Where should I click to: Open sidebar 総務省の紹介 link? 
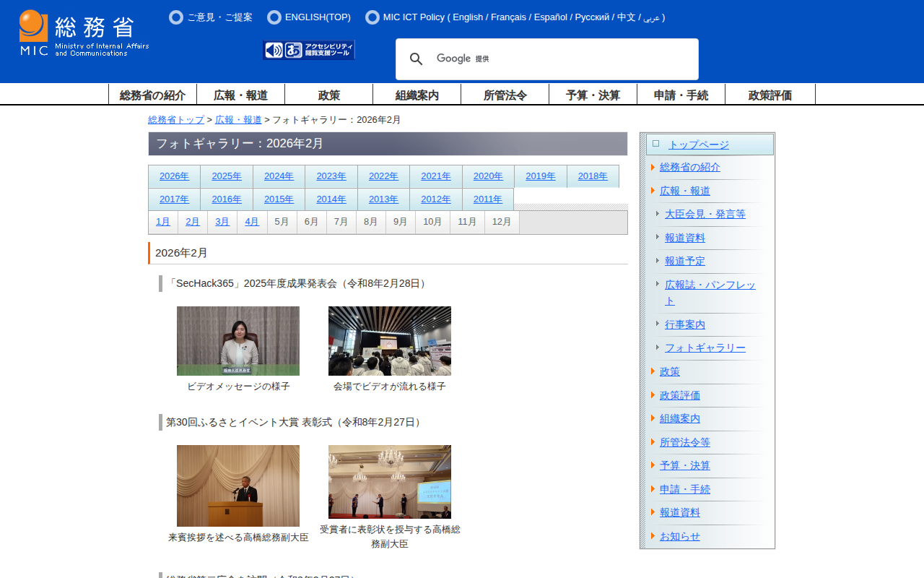(x=690, y=168)
